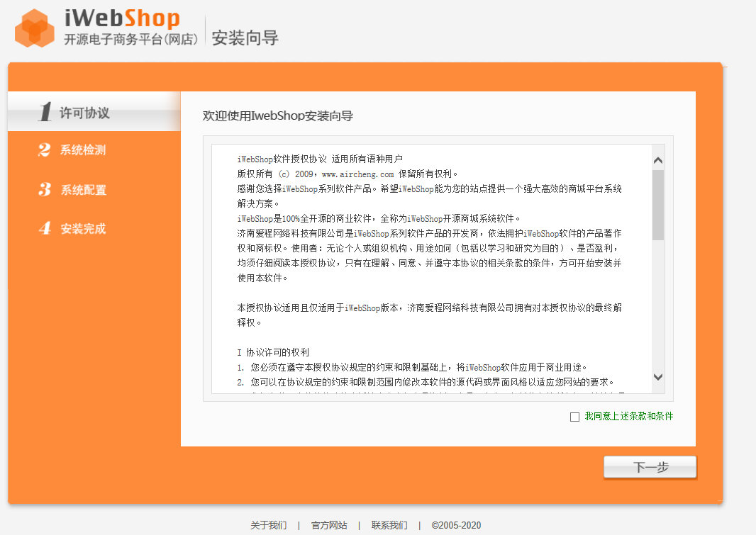This screenshot has width=756, height=535.
Task: Click the 下一步 button
Action: 650,467
